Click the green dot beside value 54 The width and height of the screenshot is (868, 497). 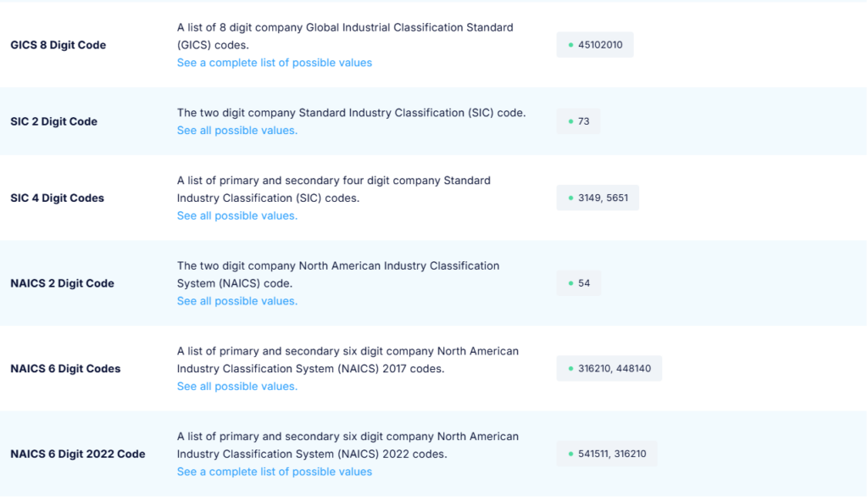(570, 283)
